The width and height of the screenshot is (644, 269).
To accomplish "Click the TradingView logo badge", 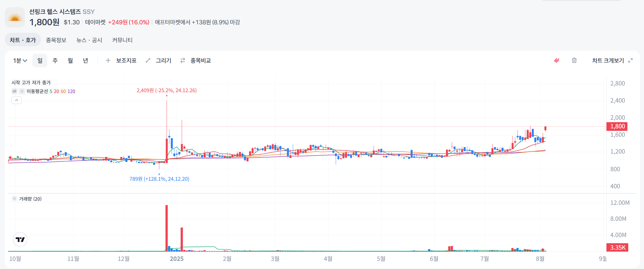I will (20, 240).
